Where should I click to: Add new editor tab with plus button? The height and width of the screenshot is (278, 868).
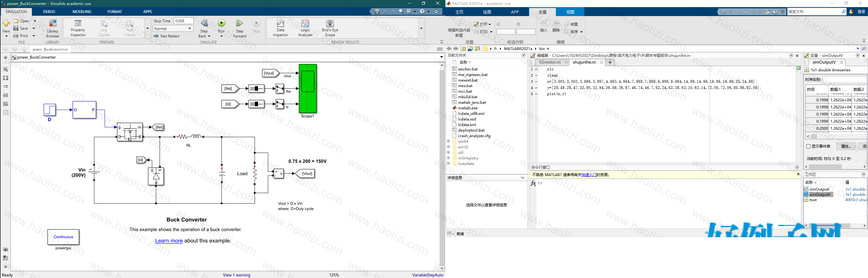pos(610,62)
